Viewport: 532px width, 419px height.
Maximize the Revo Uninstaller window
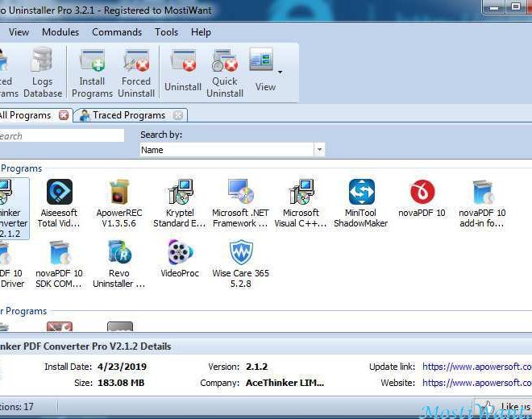(515, 7)
